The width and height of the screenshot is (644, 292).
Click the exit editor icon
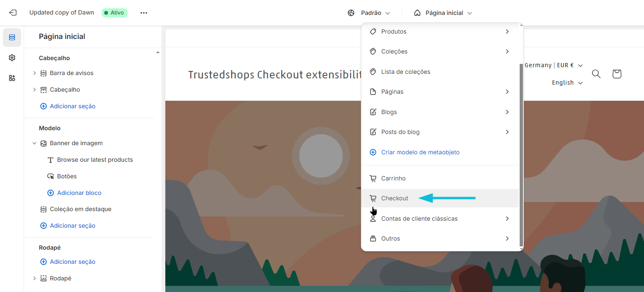click(13, 13)
